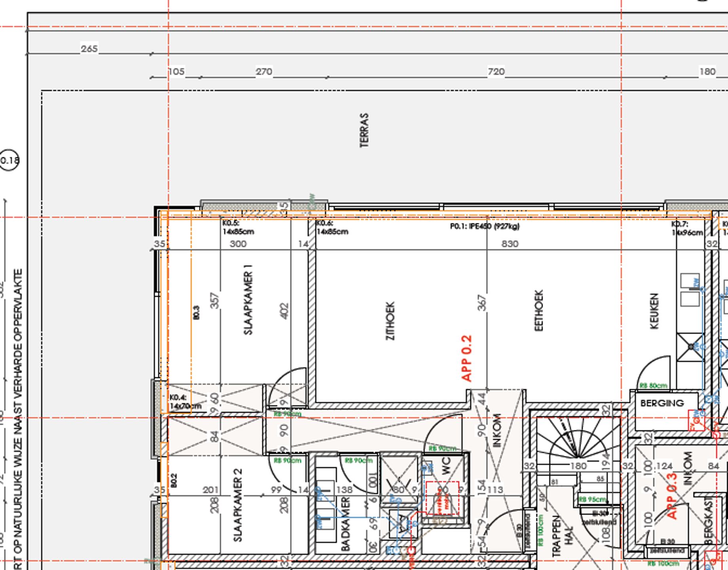Image resolution: width=728 pixels, height=570 pixels.
Task: Select the INKOM label inside APP 0.2
Action: (498, 430)
